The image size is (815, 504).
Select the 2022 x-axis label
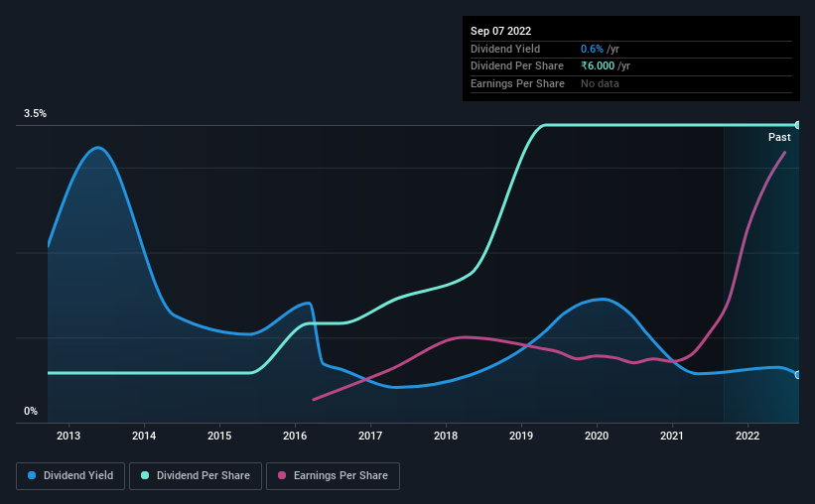point(747,436)
